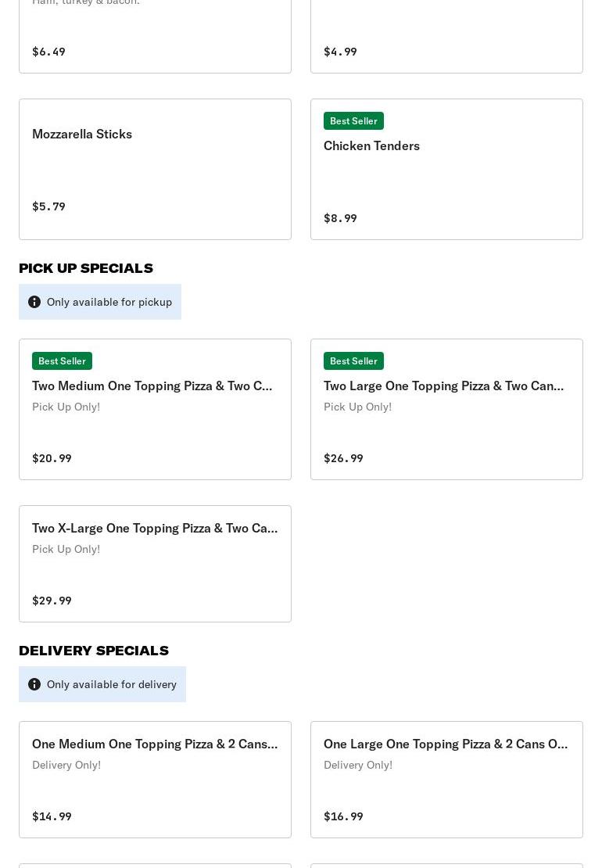Click the info icon beside the pickup notice

coord(34,302)
